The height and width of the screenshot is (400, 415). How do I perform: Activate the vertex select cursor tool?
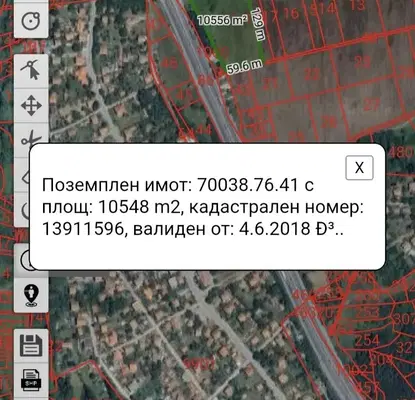coord(31,71)
